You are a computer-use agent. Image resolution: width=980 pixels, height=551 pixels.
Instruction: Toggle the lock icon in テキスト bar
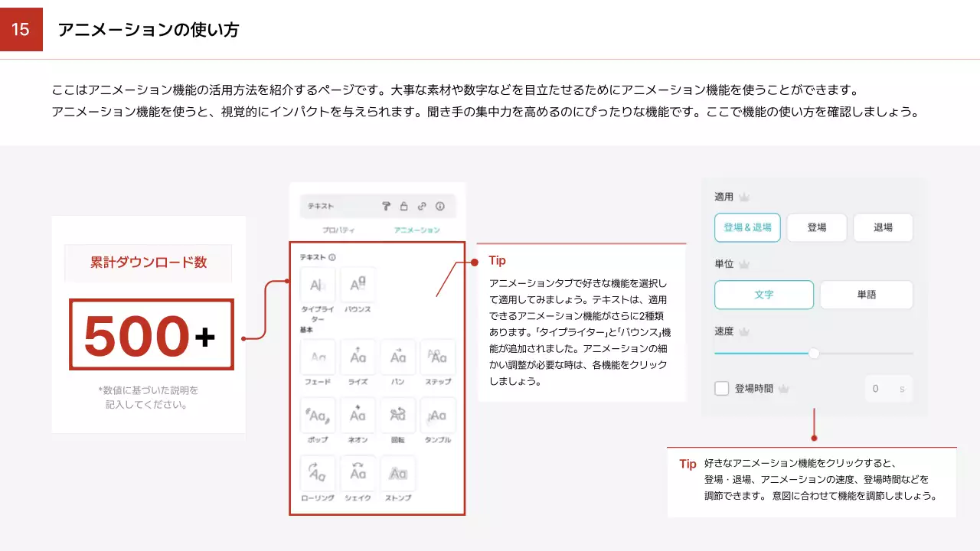[404, 206]
